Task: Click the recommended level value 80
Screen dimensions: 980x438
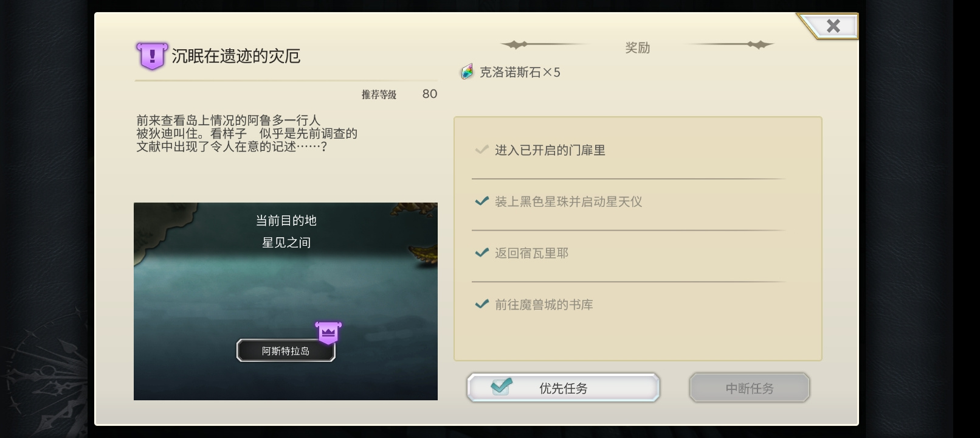Action: point(430,94)
